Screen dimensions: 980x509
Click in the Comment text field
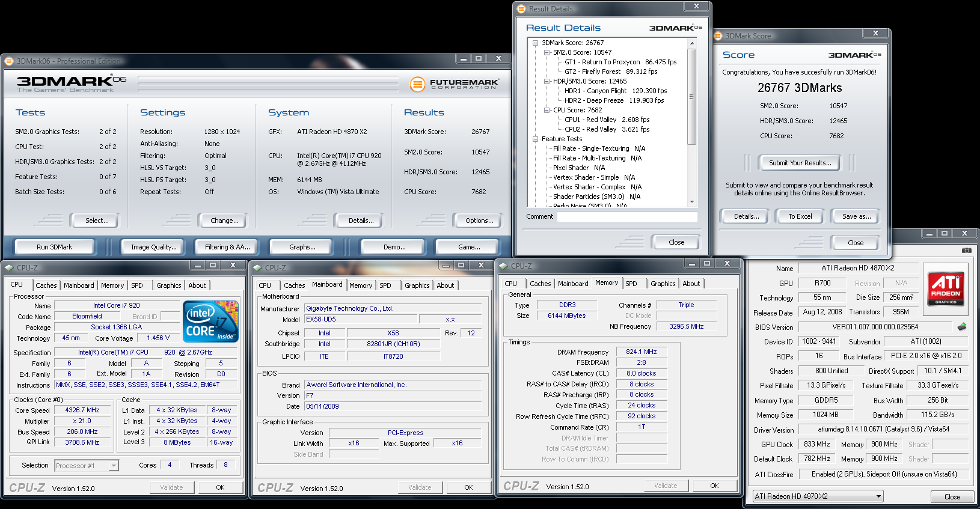[x=627, y=216]
